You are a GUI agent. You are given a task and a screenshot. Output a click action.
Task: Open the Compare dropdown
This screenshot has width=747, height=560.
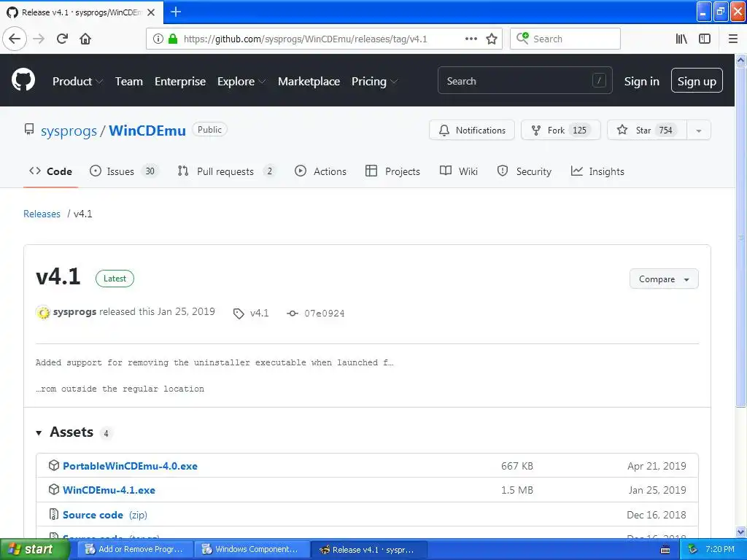664,279
